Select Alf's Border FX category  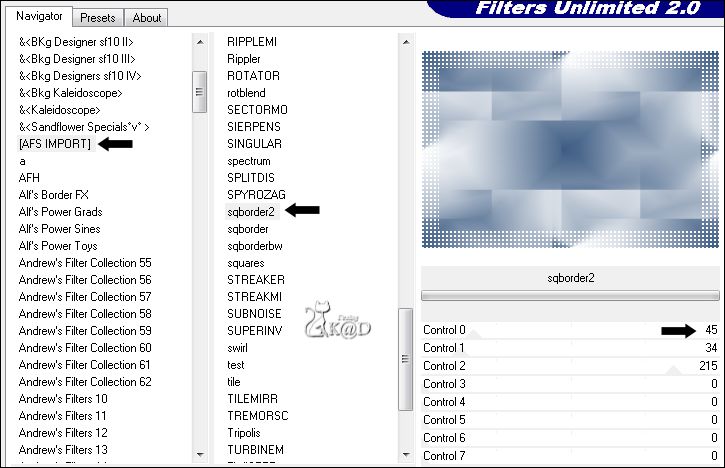pyautogui.click(x=54, y=195)
